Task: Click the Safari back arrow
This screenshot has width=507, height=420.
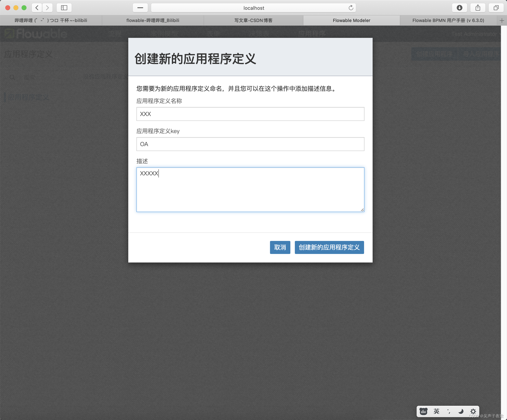Action: tap(37, 8)
